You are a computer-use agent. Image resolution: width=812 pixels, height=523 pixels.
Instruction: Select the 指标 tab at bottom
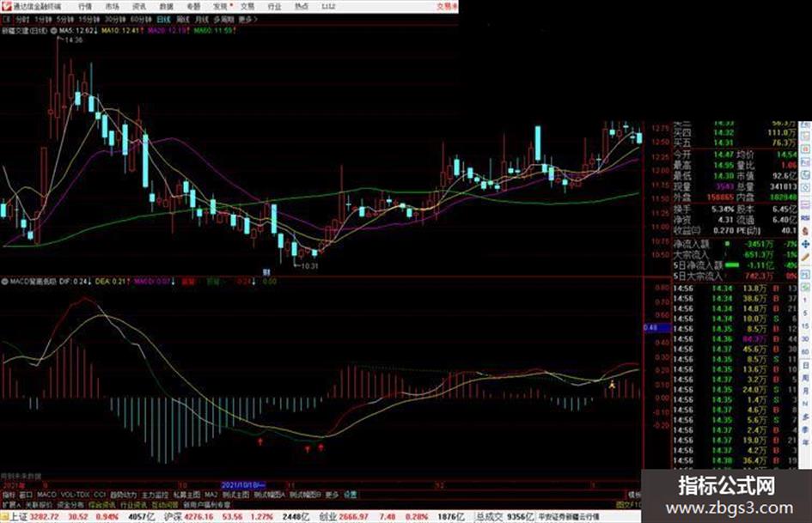coord(9,495)
